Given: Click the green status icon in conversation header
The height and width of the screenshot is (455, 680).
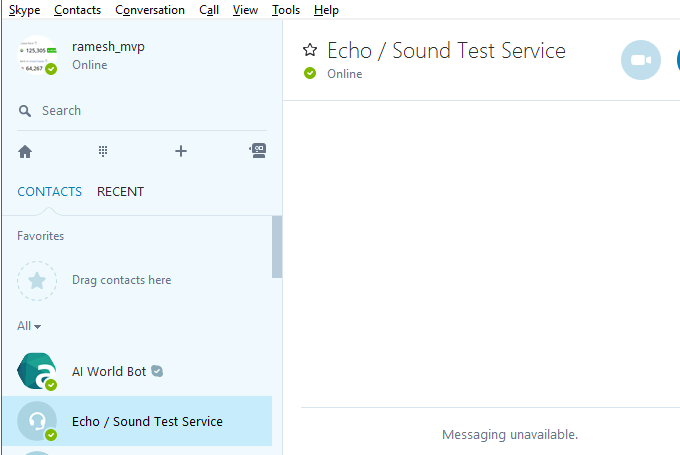Looking at the screenshot, I should click(310, 73).
